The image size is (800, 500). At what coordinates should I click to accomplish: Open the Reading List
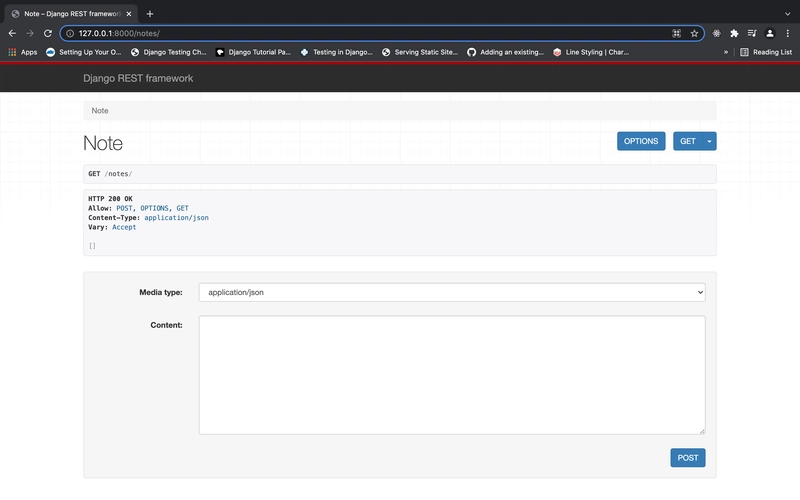click(x=766, y=52)
